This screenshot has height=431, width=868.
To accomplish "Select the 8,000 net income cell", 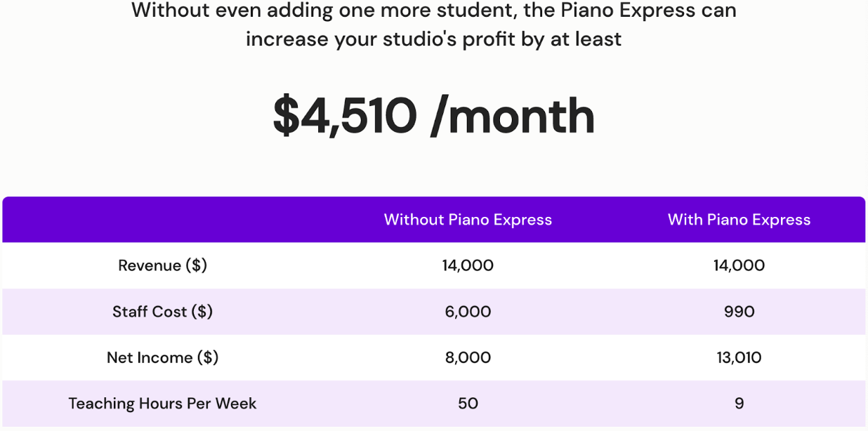I will point(468,357).
